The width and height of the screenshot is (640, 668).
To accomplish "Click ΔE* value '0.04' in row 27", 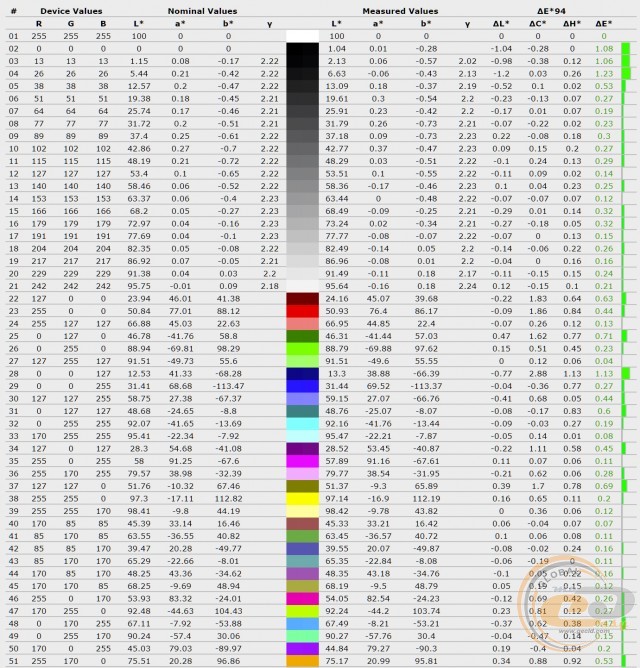I will point(604,361).
